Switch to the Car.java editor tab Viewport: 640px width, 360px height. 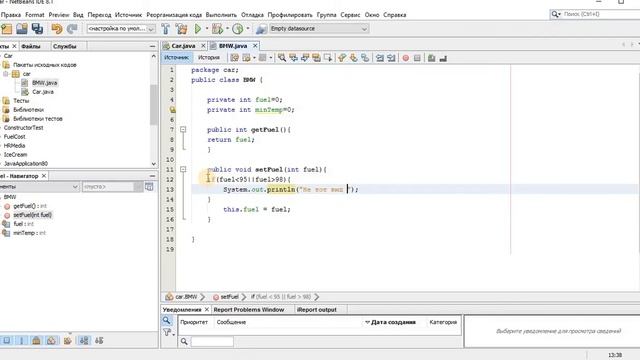[x=183, y=46]
